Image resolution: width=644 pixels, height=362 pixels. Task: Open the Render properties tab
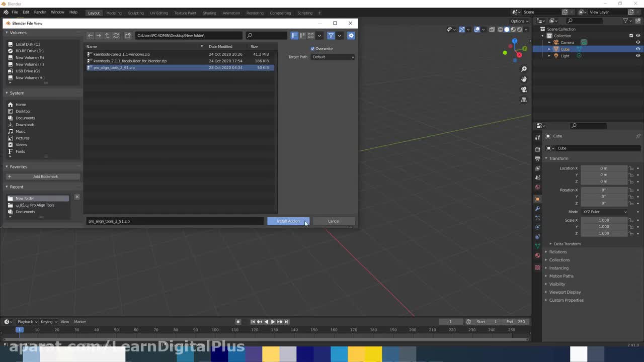coord(537,149)
